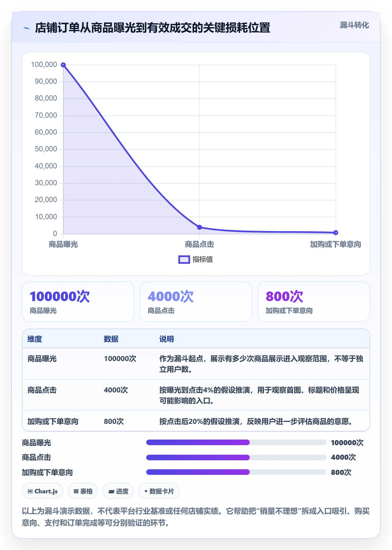The width and height of the screenshot is (392, 550).
Task: Click the 商品曝光 description starting 作为漏斗起点
Action: click(x=261, y=364)
